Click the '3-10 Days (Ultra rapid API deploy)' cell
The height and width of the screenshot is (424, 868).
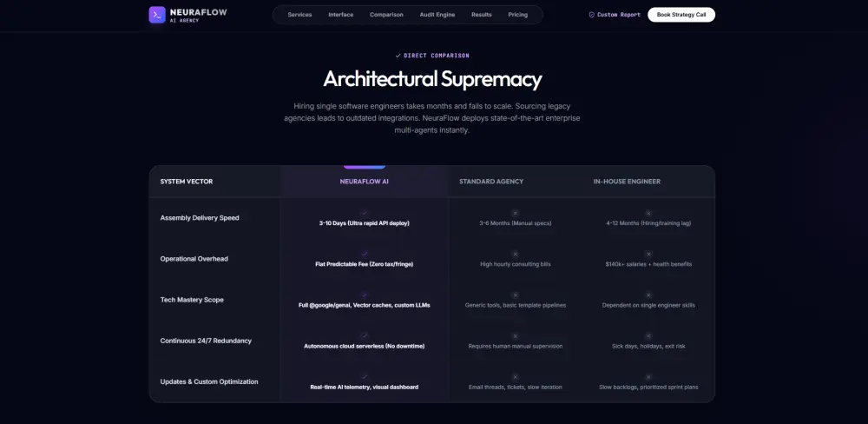(x=365, y=223)
